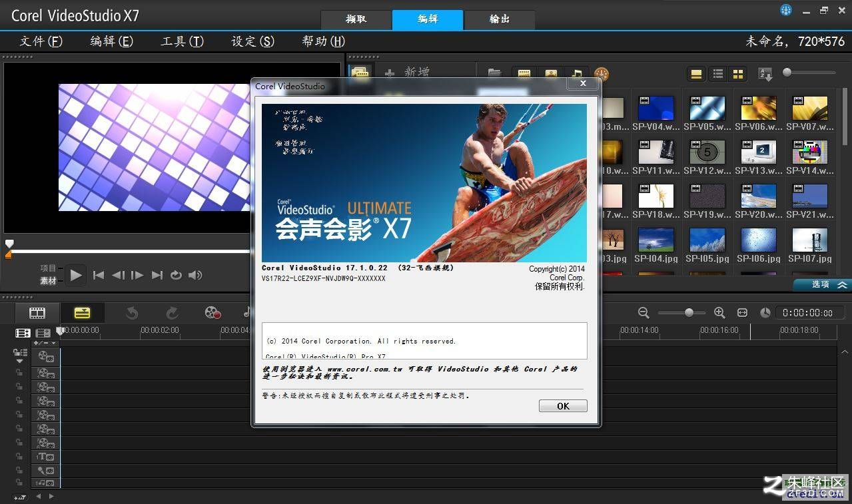This screenshot has width=852, height=504.
Task: Toggle repeat playback
Action: point(176,275)
